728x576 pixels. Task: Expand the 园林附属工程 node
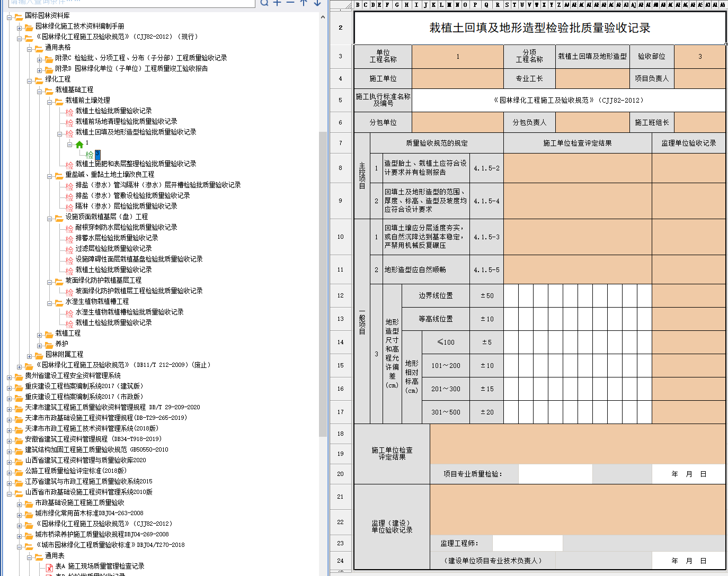(30, 356)
